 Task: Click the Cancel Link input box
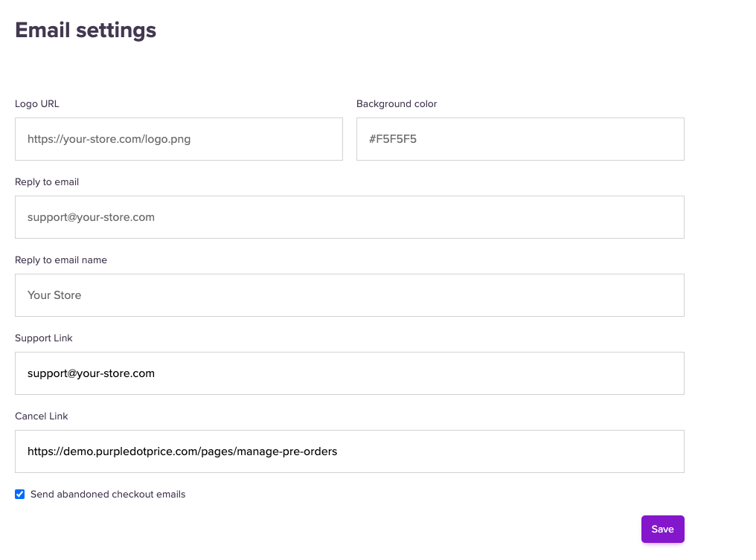[349, 451]
